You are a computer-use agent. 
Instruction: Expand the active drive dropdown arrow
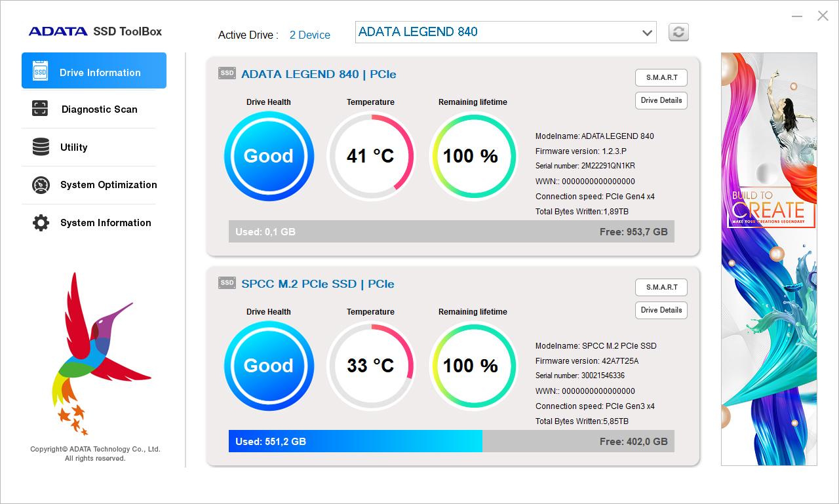(x=648, y=32)
